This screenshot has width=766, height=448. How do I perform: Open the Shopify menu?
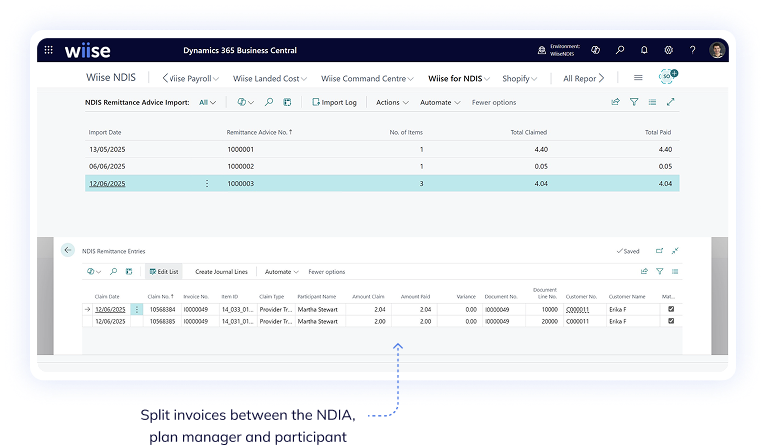519,78
